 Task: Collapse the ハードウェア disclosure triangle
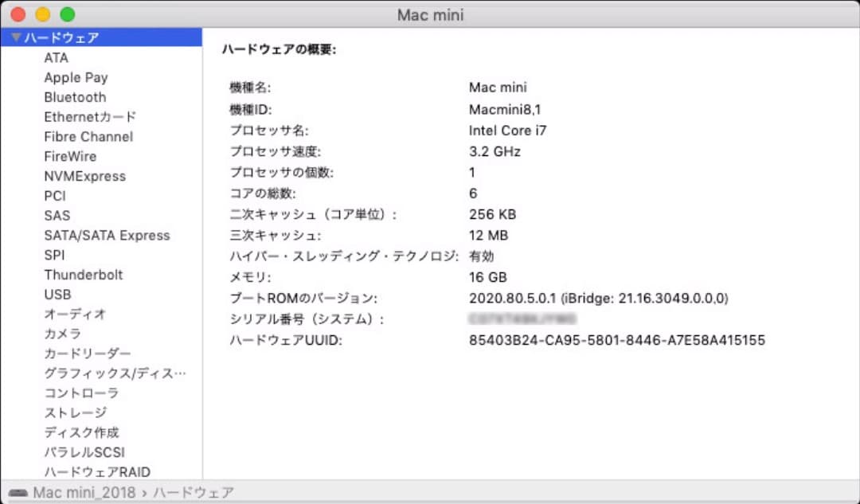[16, 37]
